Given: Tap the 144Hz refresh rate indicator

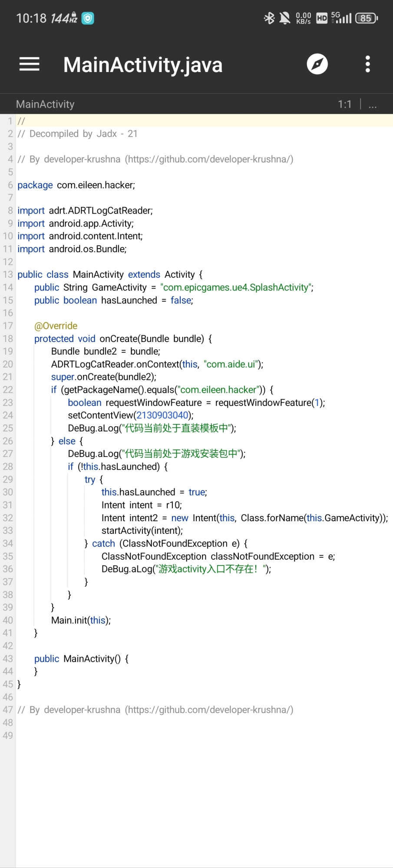Looking at the screenshot, I should pyautogui.click(x=64, y=18).
